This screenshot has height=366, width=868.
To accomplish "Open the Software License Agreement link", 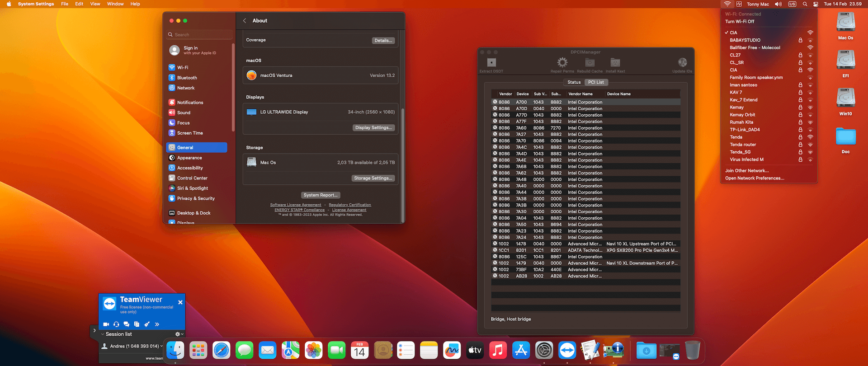I will pyautogui.click(x=296, y=205).
